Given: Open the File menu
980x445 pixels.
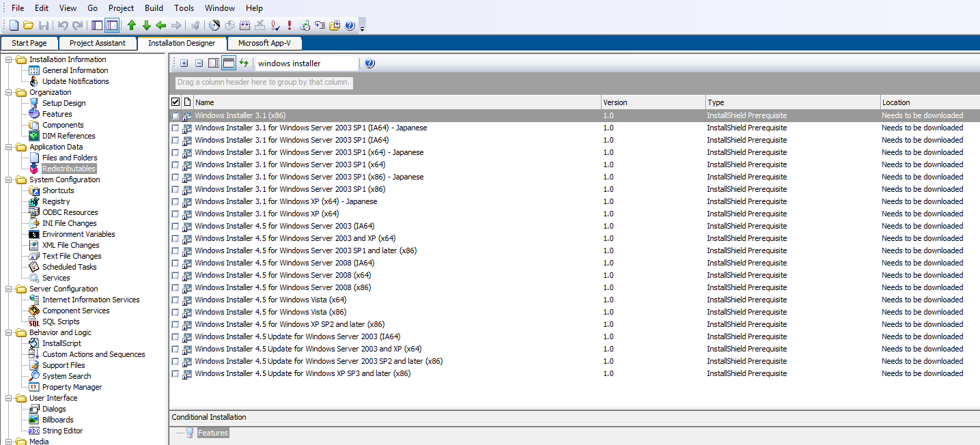Looking at the screenshot, I should pos(18,8).
